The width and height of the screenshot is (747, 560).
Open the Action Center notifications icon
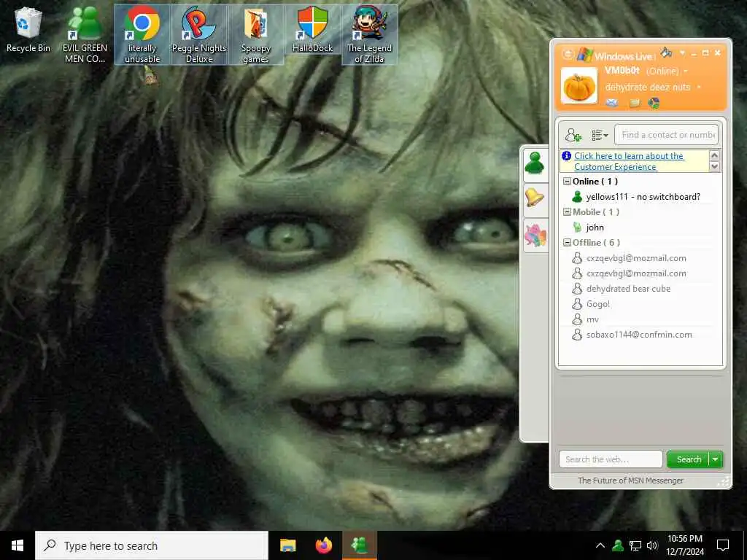click(x=723, y=545)
